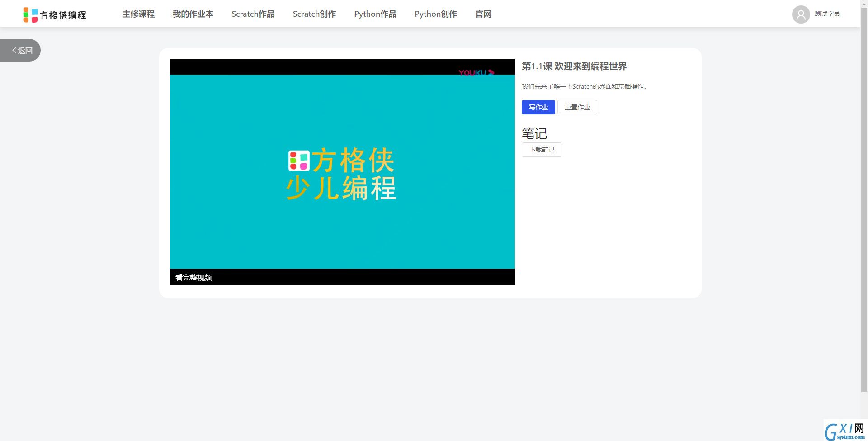Click 看完整视频 link in video player
868x441 pixels.
pyautogui.click(x=193, y=277)
